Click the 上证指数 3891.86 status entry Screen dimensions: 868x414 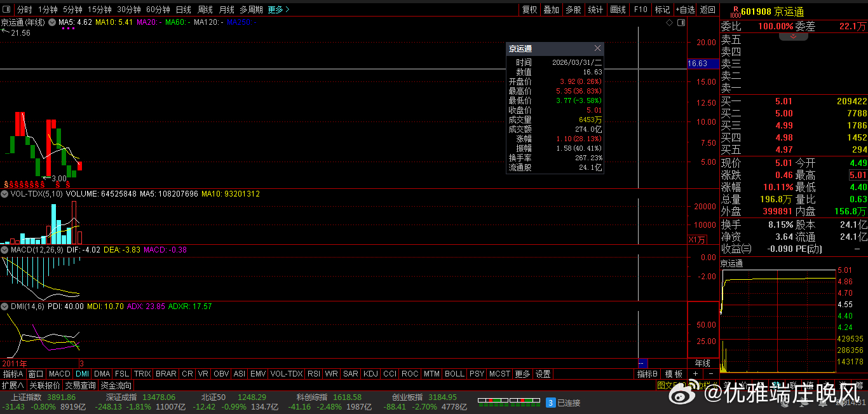pos(44,397)
